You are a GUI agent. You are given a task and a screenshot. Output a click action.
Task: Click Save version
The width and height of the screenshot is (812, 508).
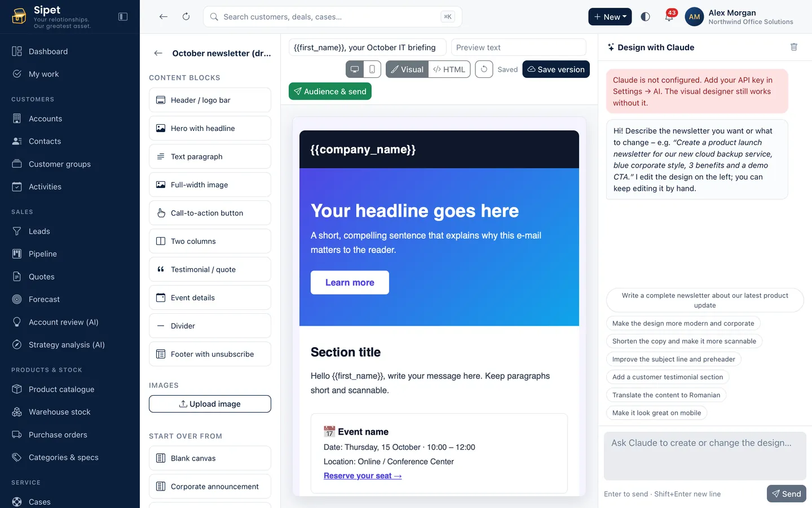click(x=556, y=69)
